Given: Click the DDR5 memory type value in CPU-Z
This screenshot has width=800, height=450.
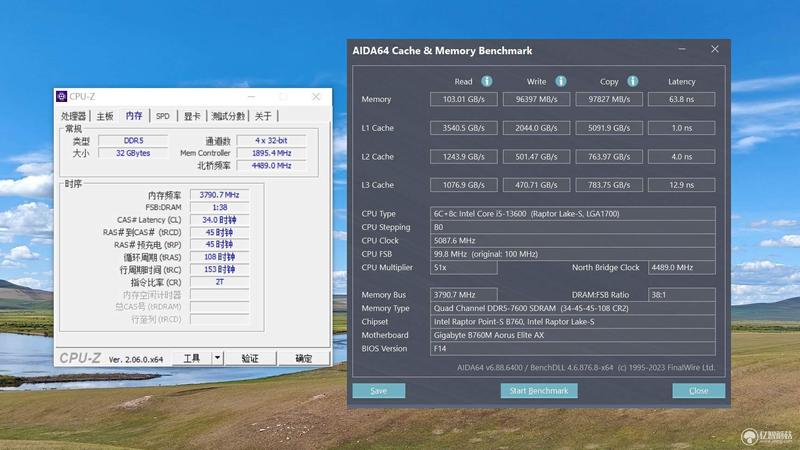Looking at the screenshot, I should pos(133,140).
